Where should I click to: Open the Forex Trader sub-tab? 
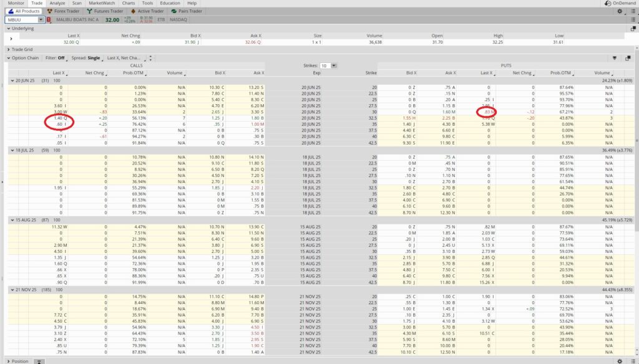65,11
